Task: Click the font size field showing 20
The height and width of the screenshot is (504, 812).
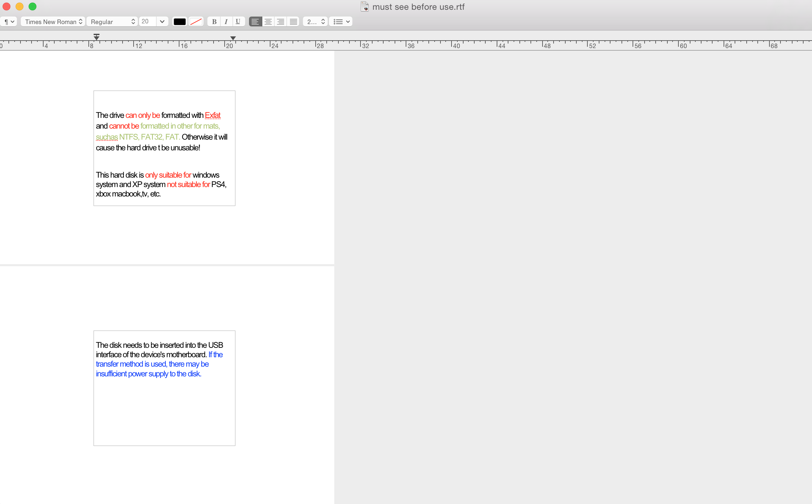Action: coord(148,22)
